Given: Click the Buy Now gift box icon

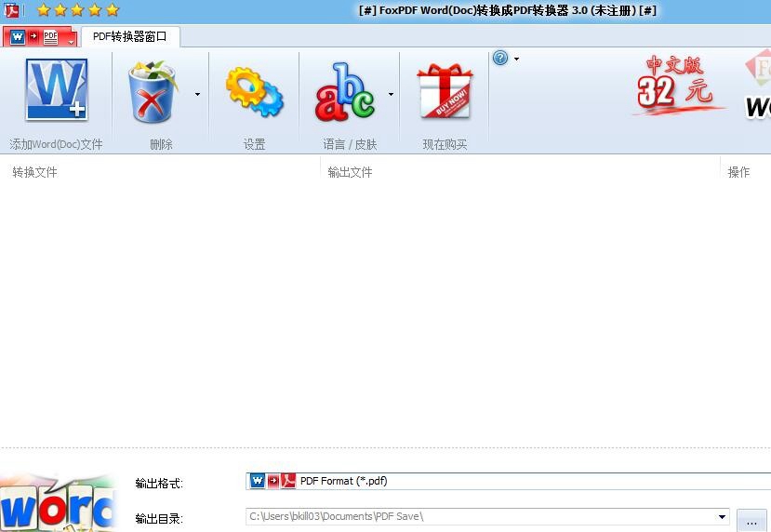Looking at the screenshot, I should point(445,91).
